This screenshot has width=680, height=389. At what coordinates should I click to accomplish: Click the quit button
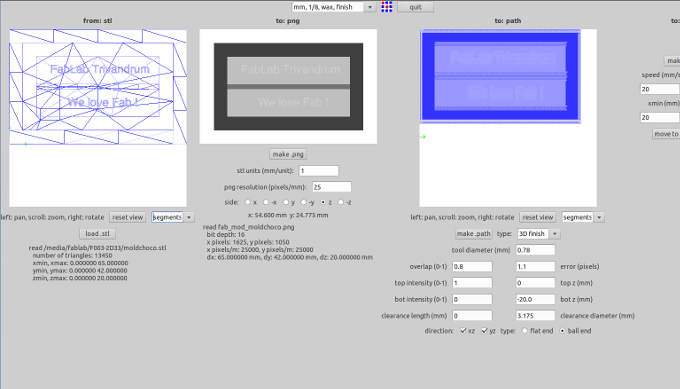(x=415, y=7)
